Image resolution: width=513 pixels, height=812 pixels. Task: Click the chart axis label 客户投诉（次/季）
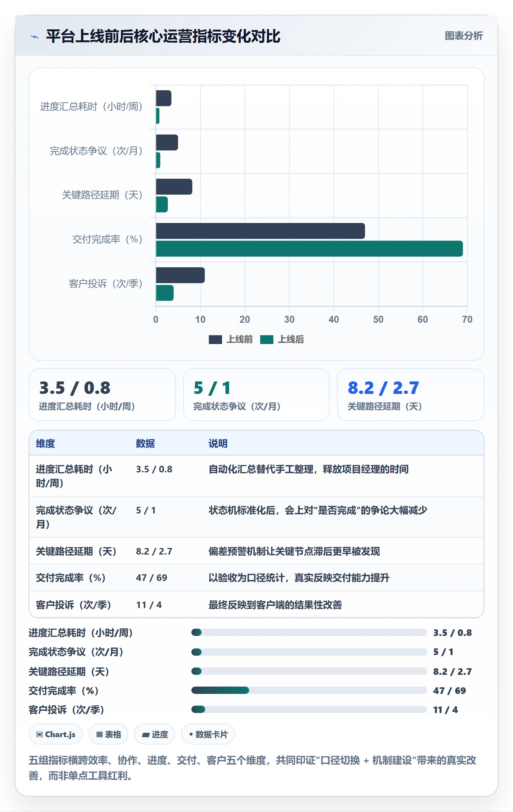tap(106, 284)
